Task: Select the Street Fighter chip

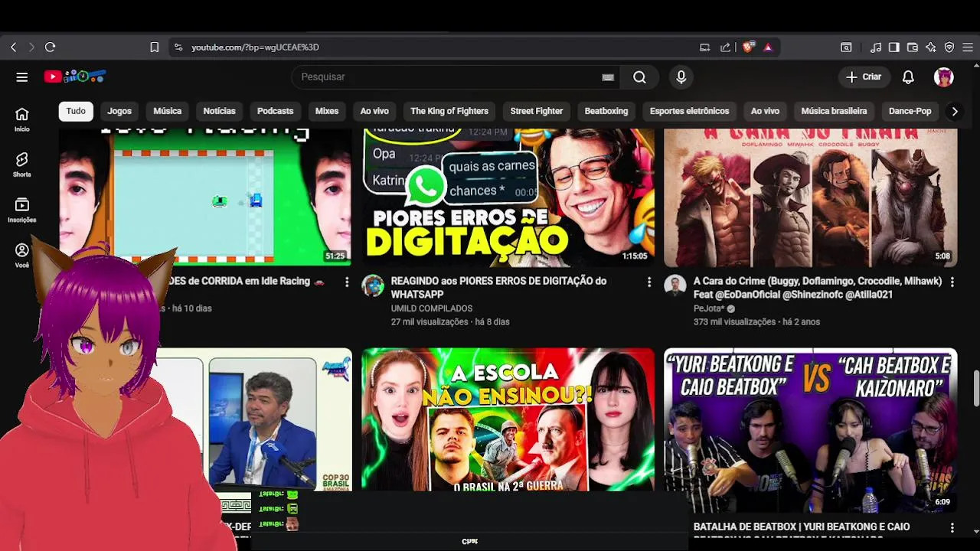Action: click(537, 111)
